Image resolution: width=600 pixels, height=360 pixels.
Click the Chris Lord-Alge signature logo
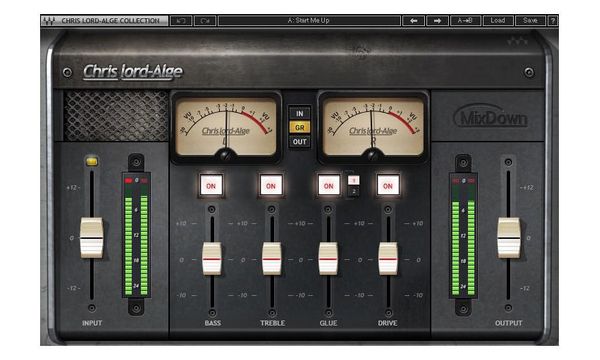pos(132,72)
